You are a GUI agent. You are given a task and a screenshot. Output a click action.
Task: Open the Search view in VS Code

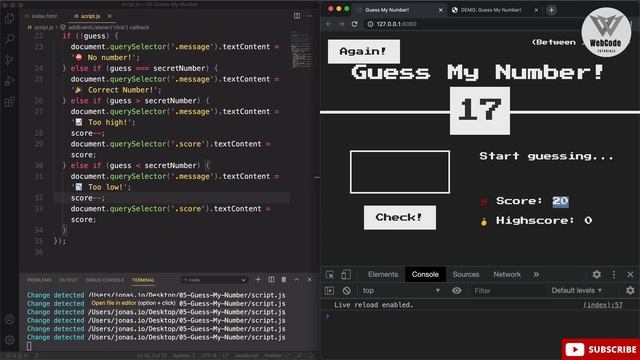(x=9, y=39)
